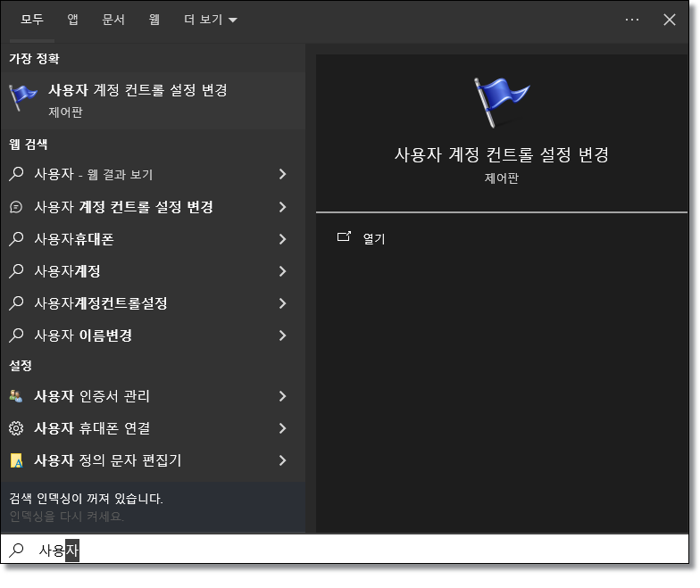Click the magnifier icon in the search box
The image size is (700, 588).
tap(16, 550)
